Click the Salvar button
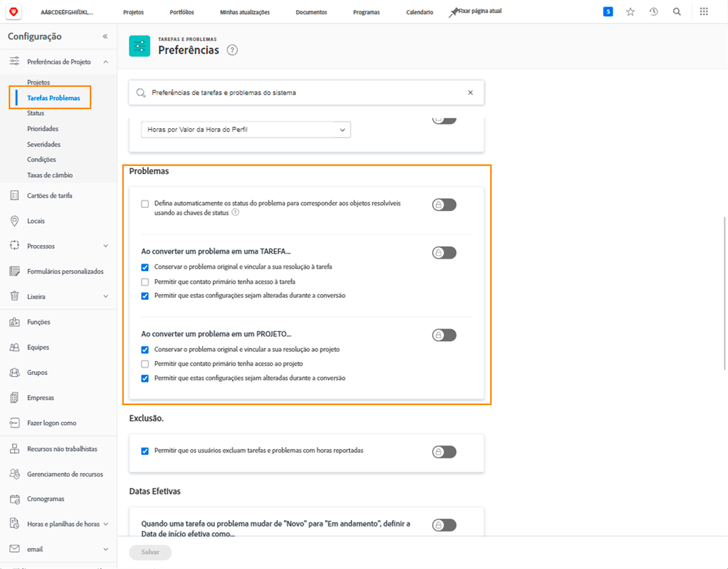Image resolution: width=728 pixels, height=569 pixels. (x=150, y=552)
